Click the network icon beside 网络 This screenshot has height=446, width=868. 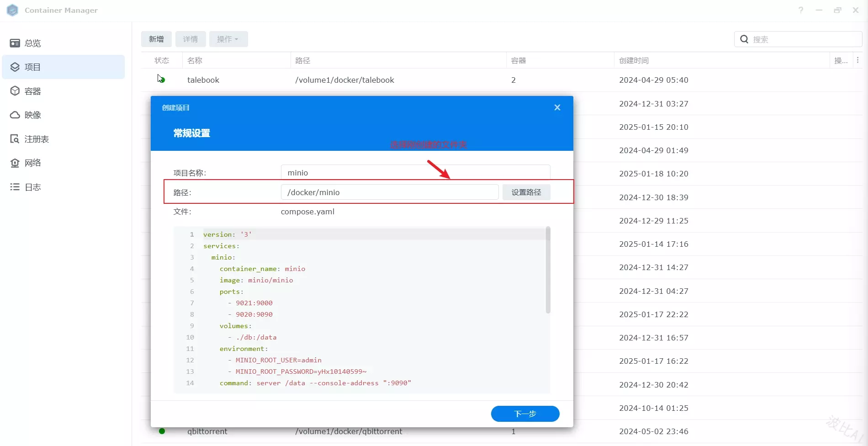point(15,163)
